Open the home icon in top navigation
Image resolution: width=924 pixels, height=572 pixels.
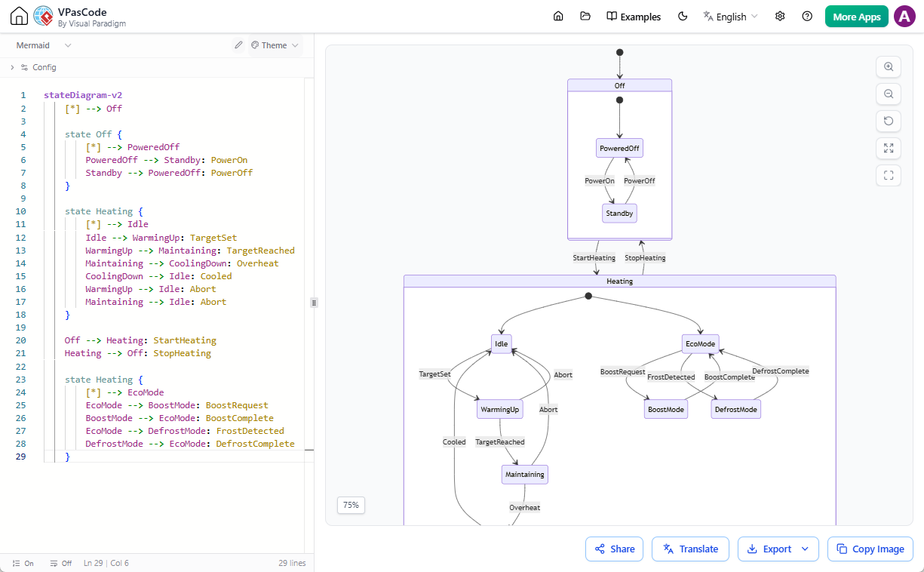[x=558, y=17]
